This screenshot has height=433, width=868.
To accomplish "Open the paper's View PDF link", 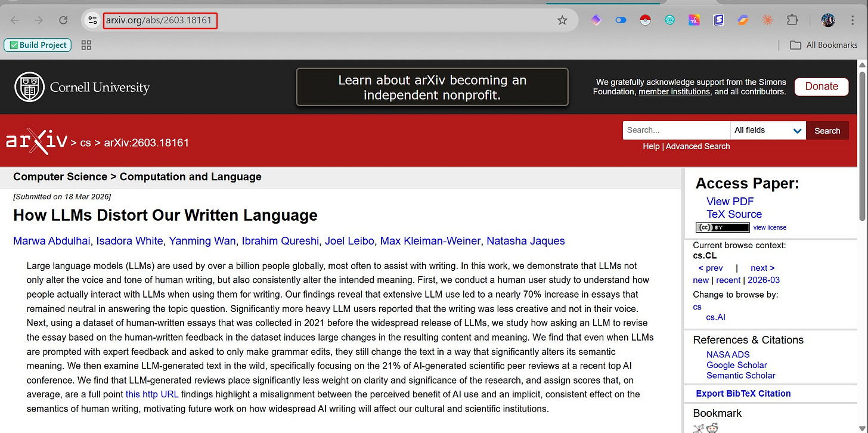I will coord(730,201).
